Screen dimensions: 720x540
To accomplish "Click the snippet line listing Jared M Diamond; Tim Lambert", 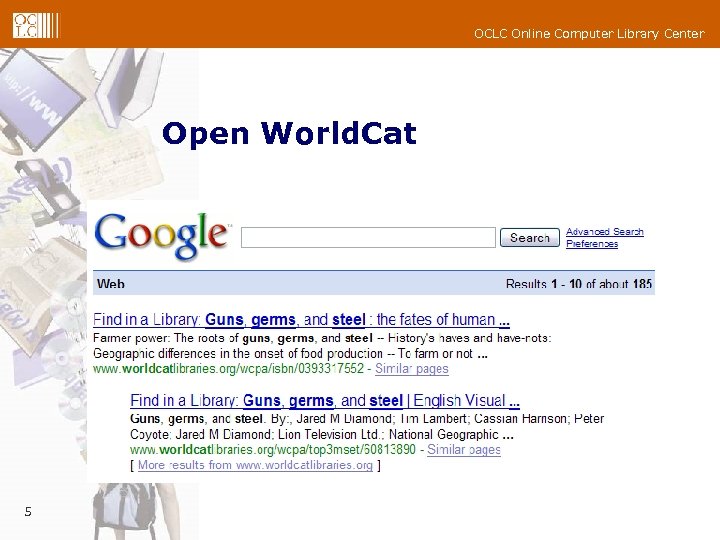I will tap(367, 419).
